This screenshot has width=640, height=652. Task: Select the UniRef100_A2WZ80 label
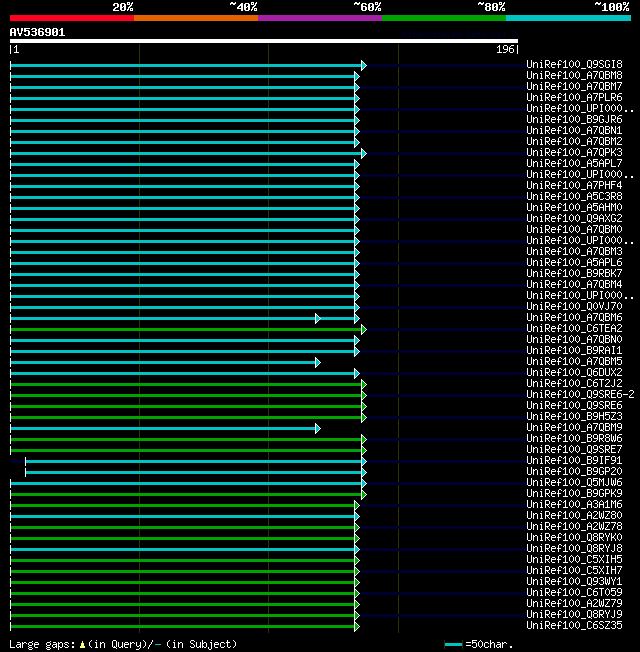[574, 516]
